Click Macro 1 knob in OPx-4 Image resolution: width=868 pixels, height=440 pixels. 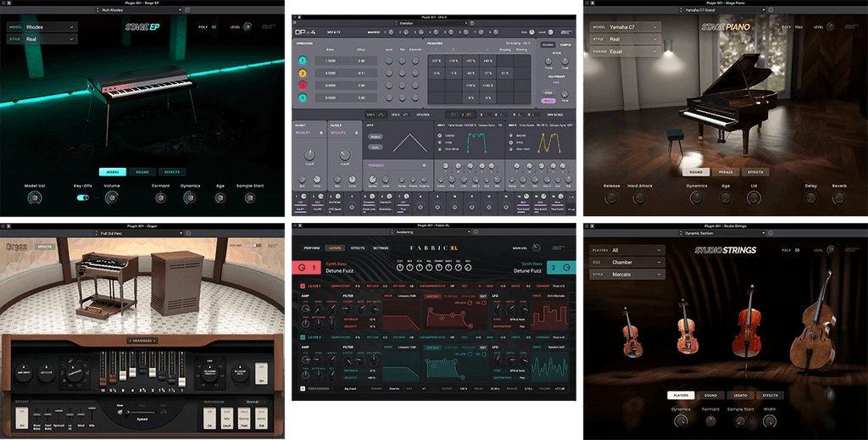392,32
